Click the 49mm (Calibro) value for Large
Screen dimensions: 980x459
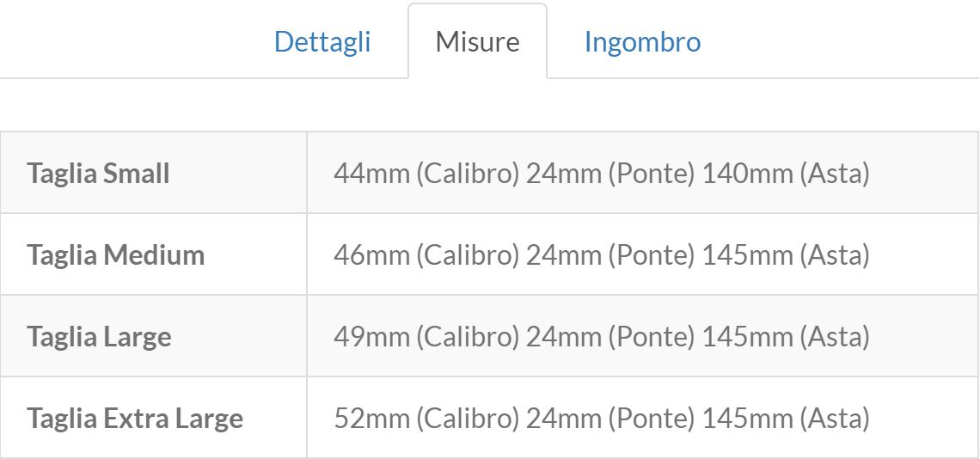426,337
